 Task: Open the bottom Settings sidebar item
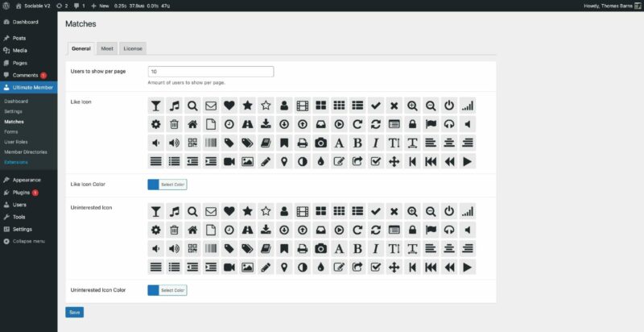coord(29,230)
